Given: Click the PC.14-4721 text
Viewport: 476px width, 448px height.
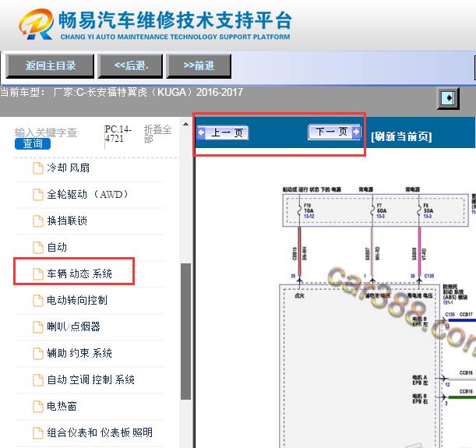Looking at the screenshot, I should 118,134.
